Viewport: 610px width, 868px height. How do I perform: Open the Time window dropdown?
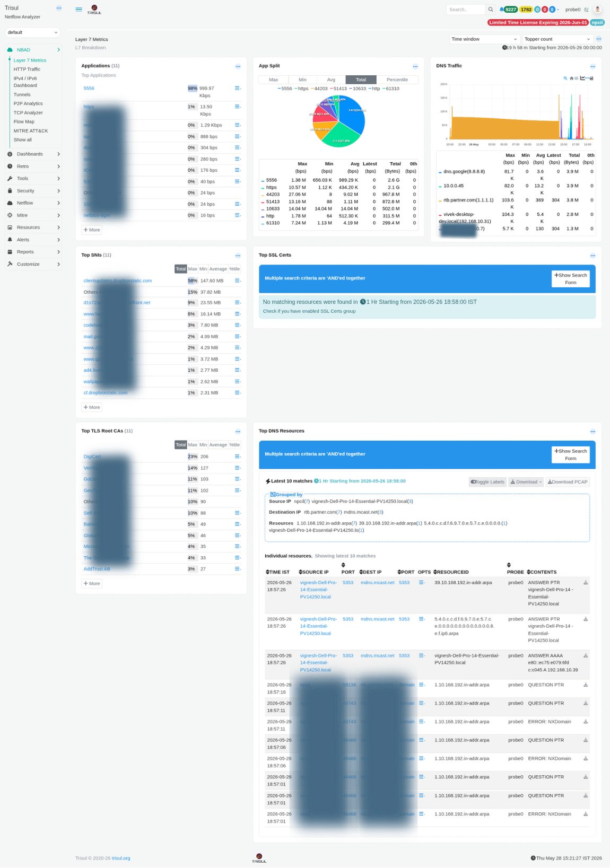pos(484,39)
